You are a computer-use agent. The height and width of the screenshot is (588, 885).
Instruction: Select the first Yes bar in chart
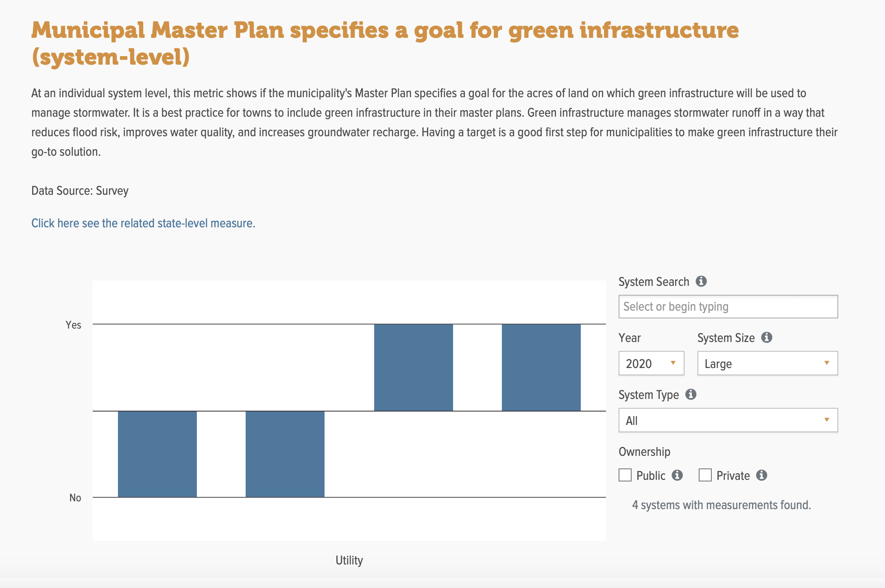pos(413,367)
